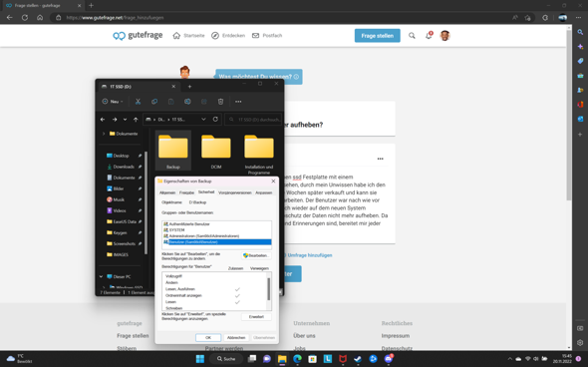
Task: Click the Frage stellen button
Action: [x=378, y=36]
